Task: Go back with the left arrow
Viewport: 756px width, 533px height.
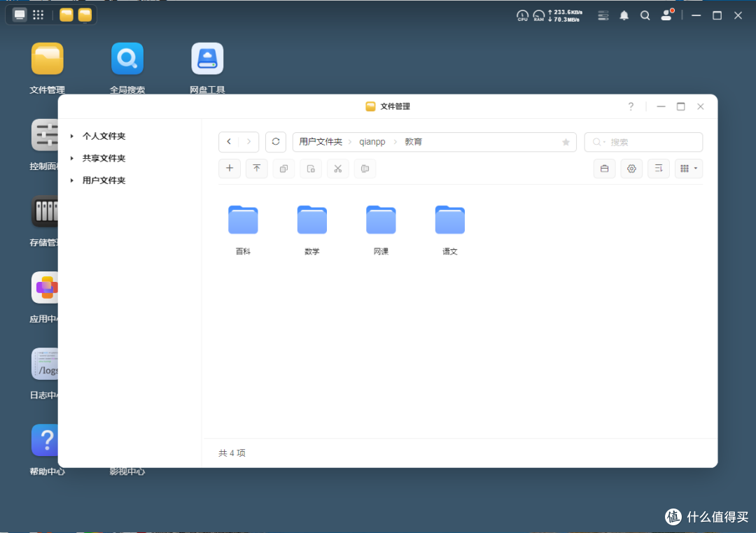Action: click(229, 142)
